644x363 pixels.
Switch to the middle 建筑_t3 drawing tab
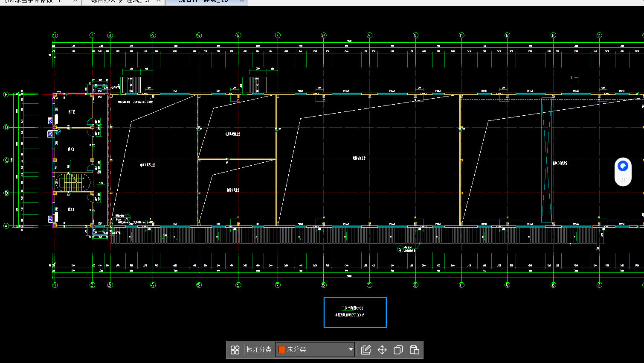[120, 1]
